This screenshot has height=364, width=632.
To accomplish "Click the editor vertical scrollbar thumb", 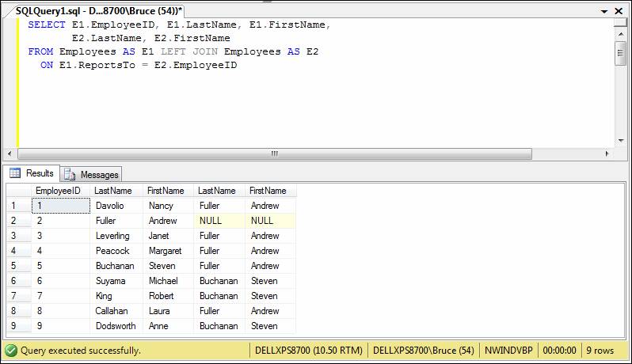I will click(x=620, y=52).
